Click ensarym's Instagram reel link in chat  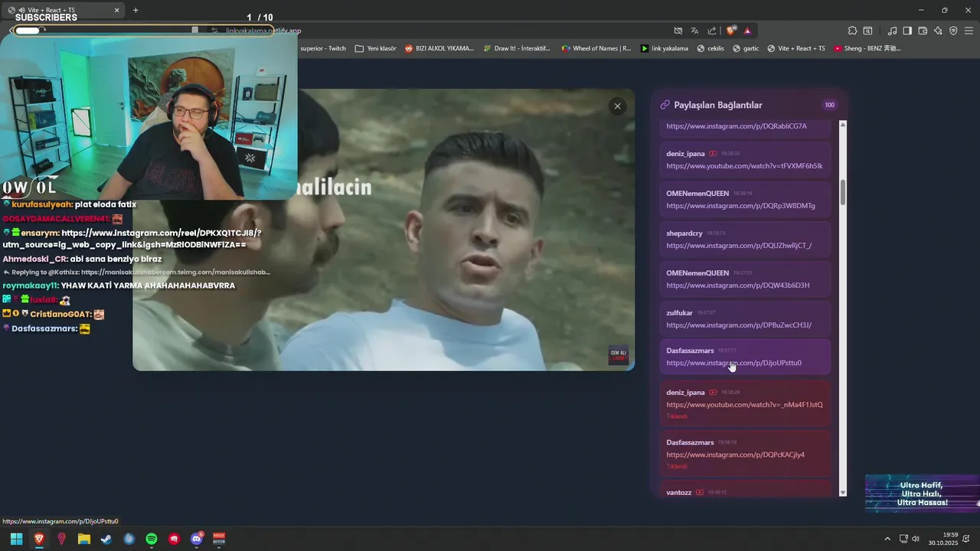tap(132, 239)
